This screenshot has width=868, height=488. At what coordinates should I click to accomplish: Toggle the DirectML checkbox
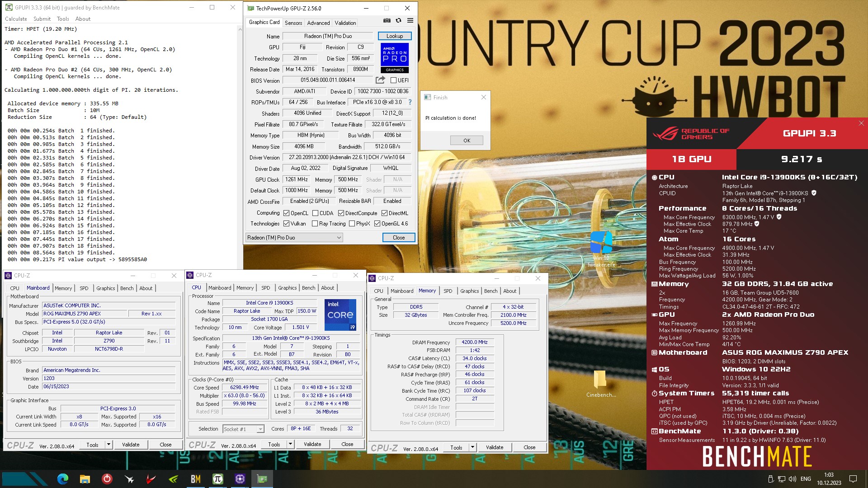tap(384, 213)
